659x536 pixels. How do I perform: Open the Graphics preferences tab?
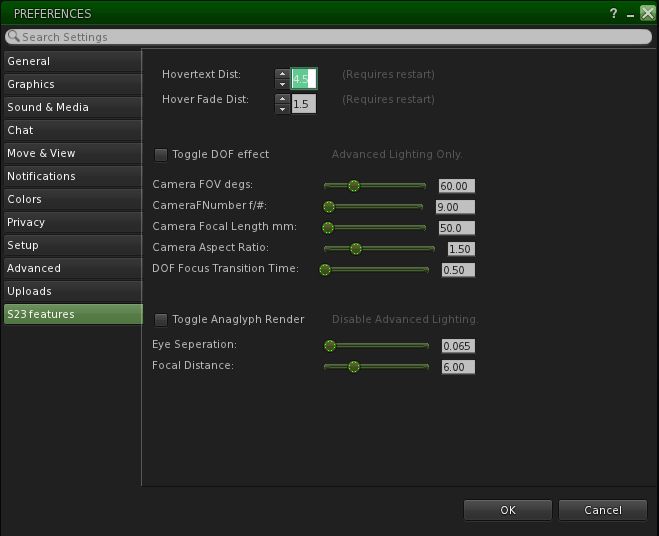71,85
